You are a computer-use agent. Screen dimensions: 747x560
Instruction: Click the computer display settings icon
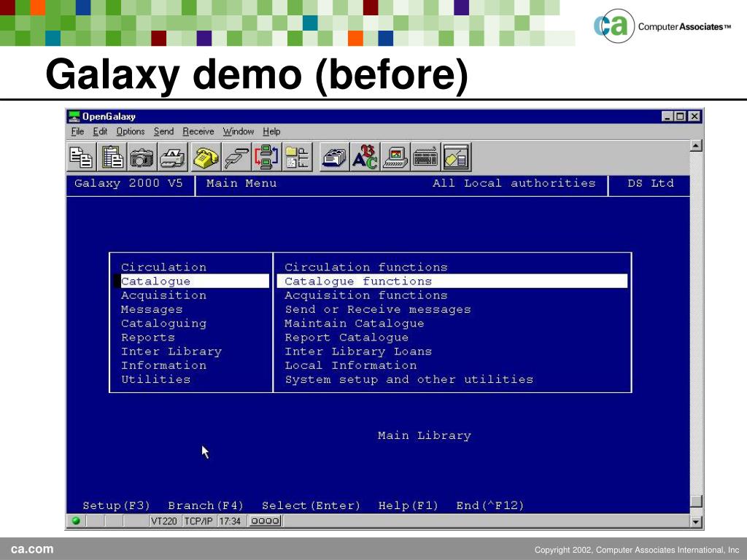395,157
